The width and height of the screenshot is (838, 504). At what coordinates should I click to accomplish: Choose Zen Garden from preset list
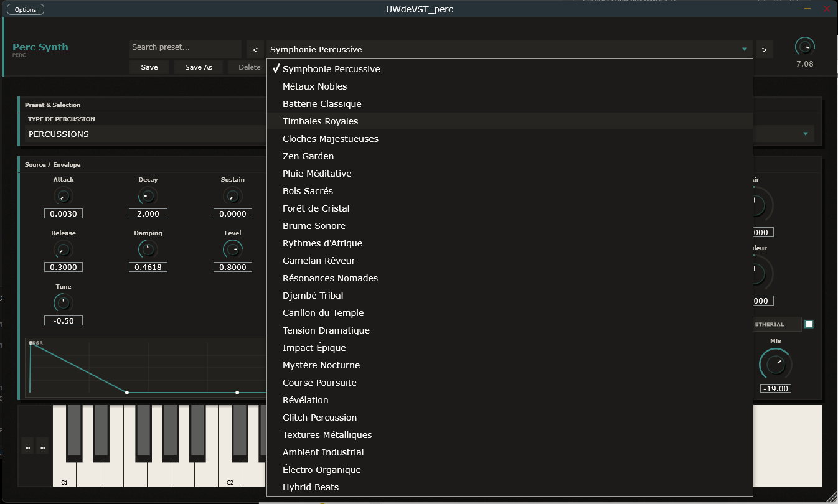tap(308, 156)
